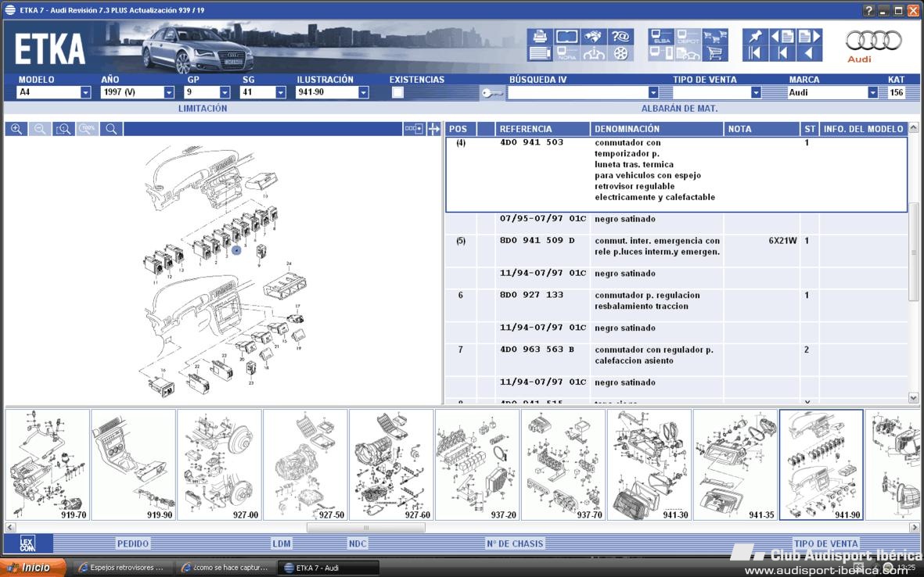The image size is (924, 577).
Task: Open illustration thumbnail 927-60
Action: click(x=392, y=465)
